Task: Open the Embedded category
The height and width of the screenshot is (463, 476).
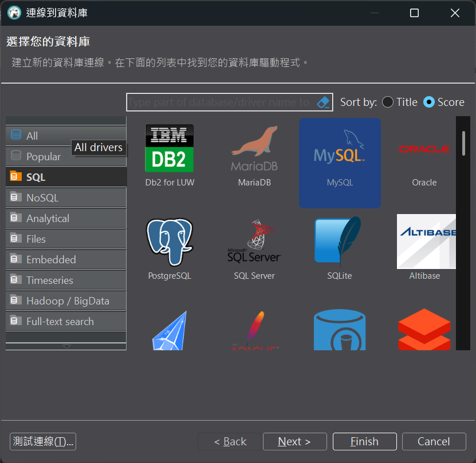Action: click(x=66, y=259)
